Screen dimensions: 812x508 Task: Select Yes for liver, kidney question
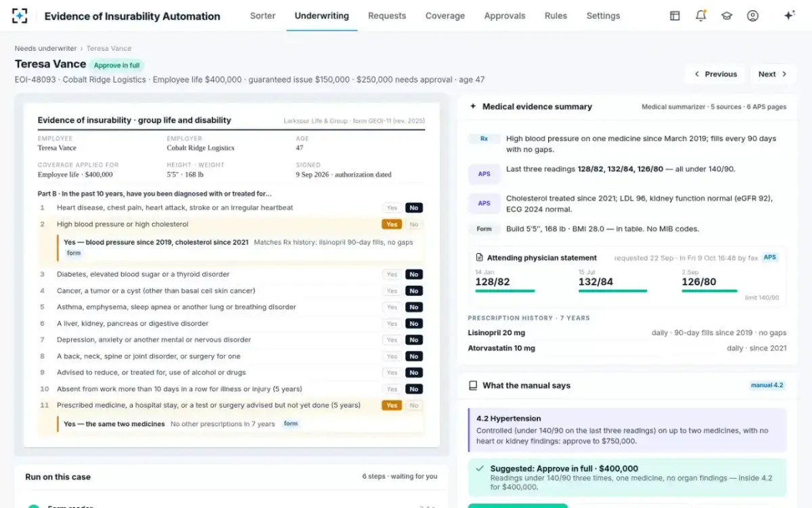point(392,324)
